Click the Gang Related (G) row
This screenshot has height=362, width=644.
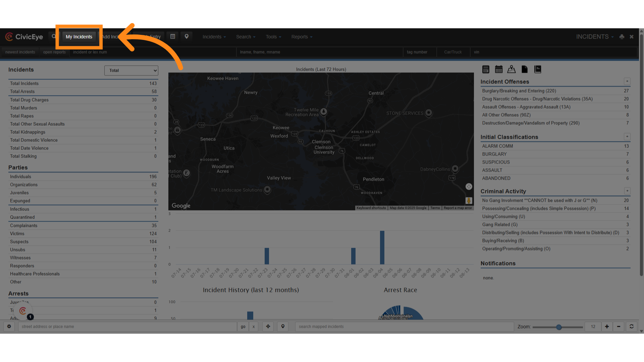point(555,225)
